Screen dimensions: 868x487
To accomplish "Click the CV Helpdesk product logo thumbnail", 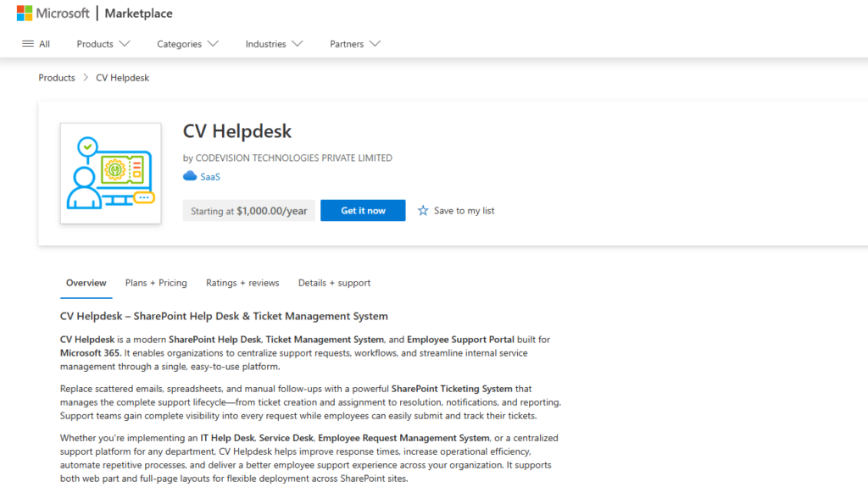I will click(x=111, y=174).
